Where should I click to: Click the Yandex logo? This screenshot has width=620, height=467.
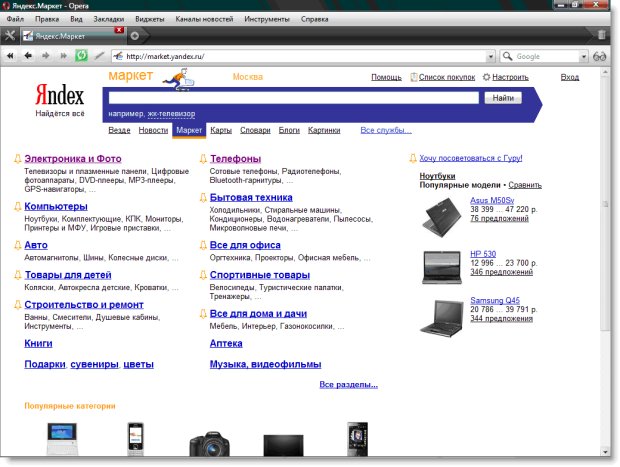click(60, 95)
